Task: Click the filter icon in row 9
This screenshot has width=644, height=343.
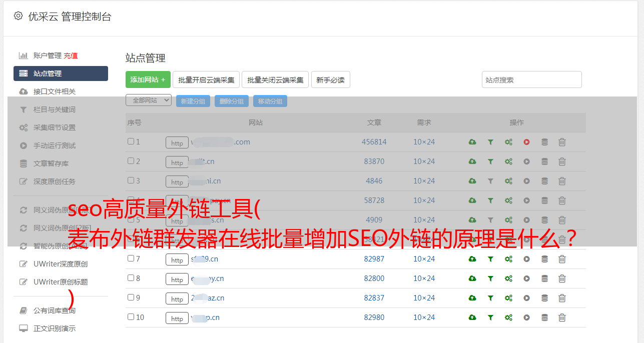Action: [490, 298]
